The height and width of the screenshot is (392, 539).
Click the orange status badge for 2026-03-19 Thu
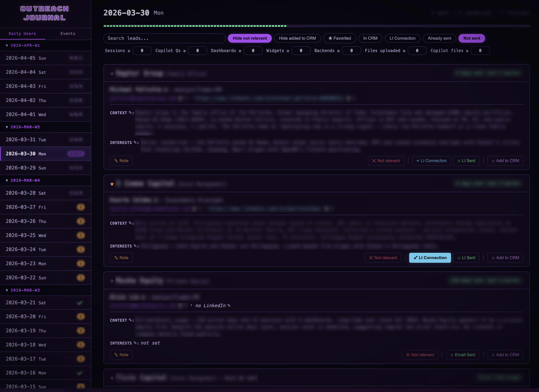click(x=81, y=331)
